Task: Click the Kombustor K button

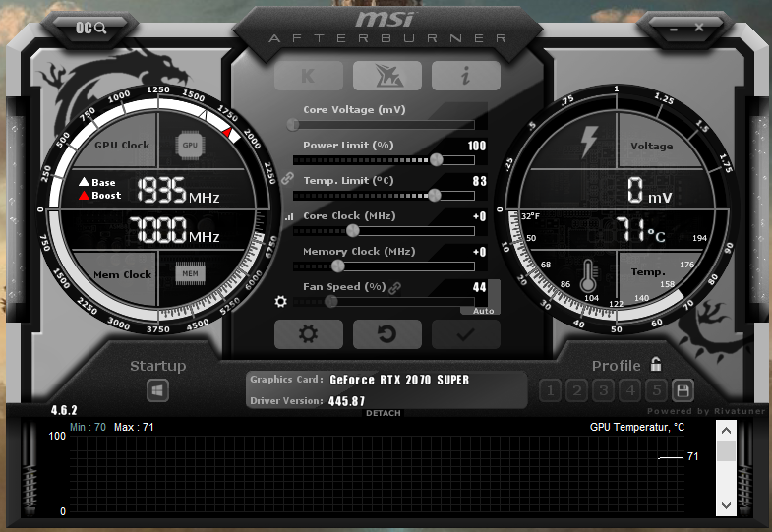Action: pyautogui.click(x=309, y=76)
